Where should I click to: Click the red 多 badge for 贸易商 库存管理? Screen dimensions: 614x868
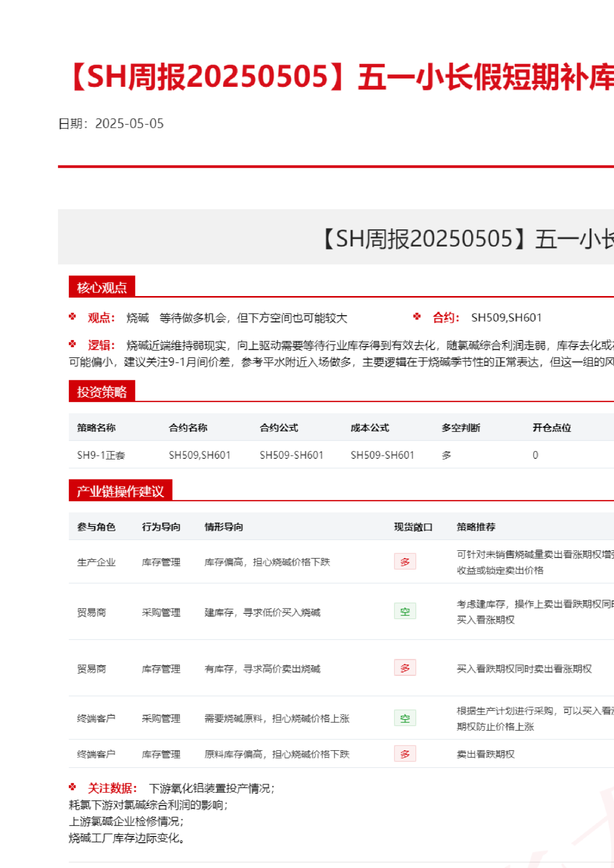[x=405, y=668]
